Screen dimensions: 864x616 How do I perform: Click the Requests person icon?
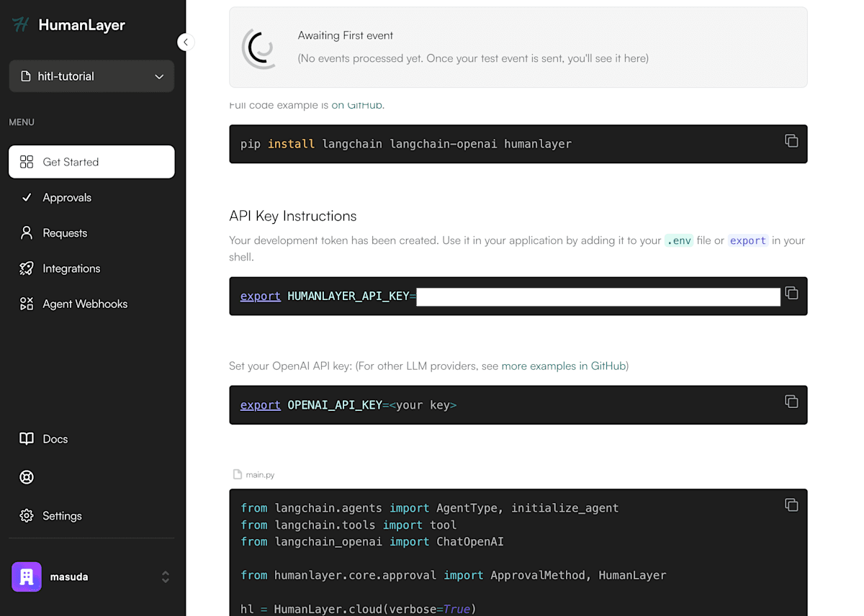27,232
